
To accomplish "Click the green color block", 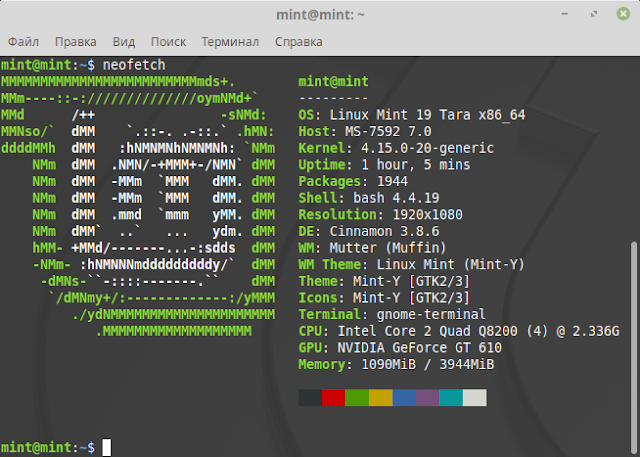I will tap(357, 397).
